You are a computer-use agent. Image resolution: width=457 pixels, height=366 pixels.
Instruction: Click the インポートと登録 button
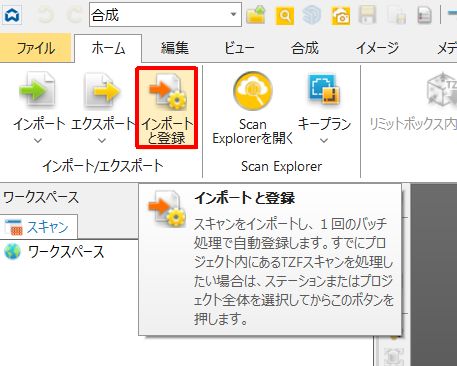coord(167,108)
